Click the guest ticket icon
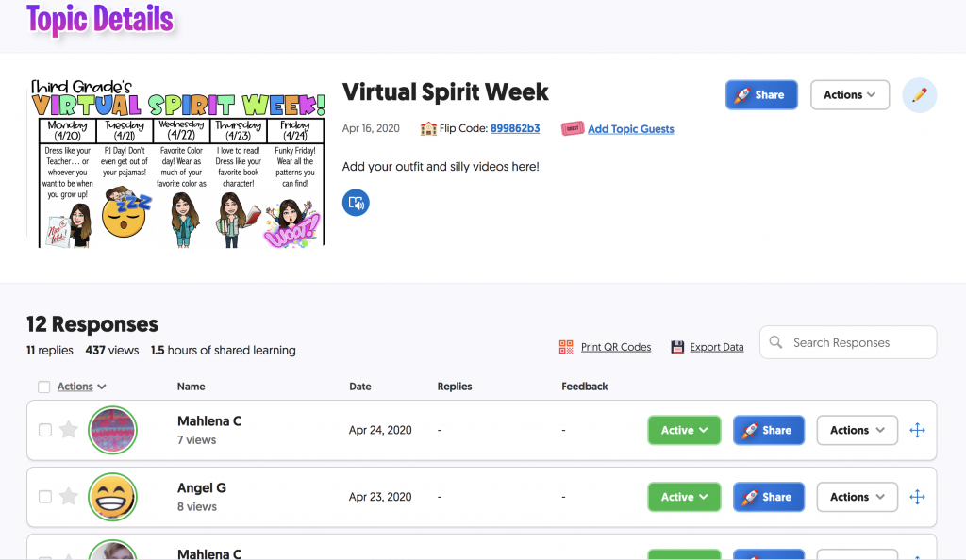 pyautogui.click(x=573, y=128)
